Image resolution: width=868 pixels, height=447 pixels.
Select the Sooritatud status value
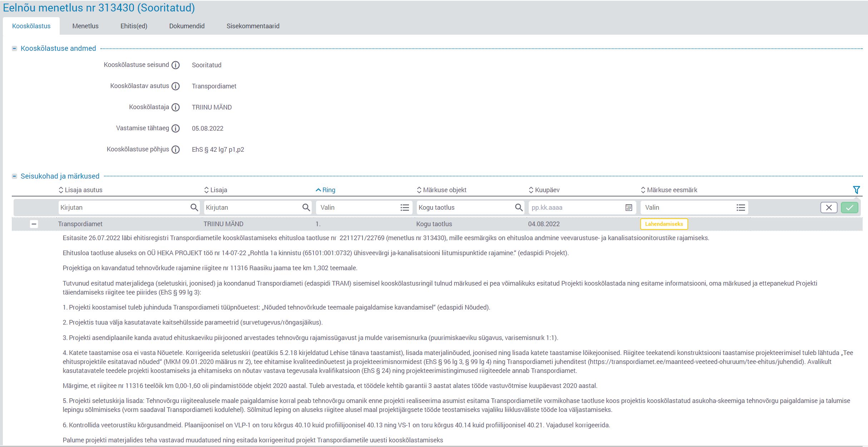click(206, 65)
